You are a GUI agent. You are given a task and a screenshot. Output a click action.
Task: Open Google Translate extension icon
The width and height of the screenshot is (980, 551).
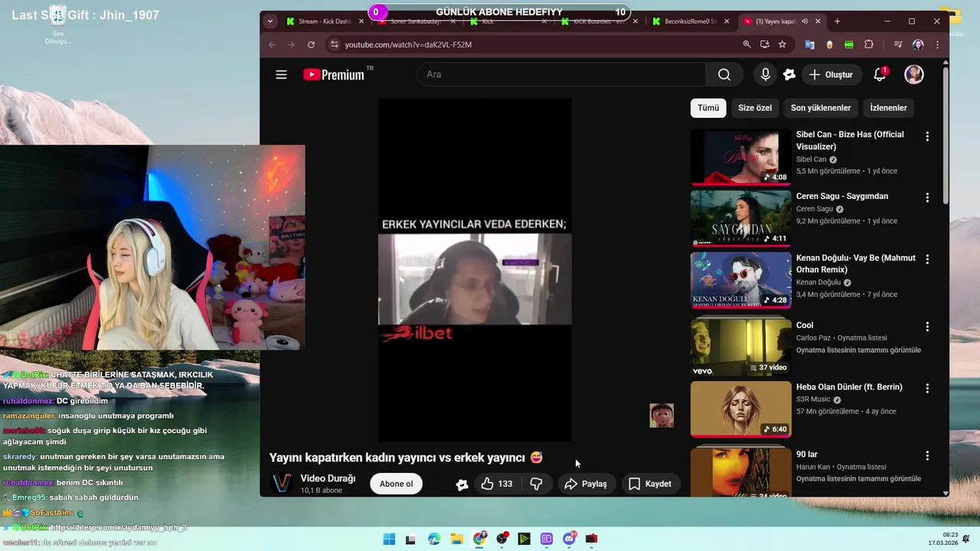coord(809,44)
